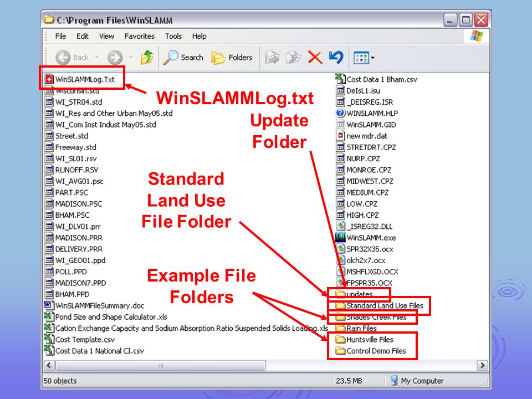
Task: Open the Tools menu
Action: [x=173, y=36]
